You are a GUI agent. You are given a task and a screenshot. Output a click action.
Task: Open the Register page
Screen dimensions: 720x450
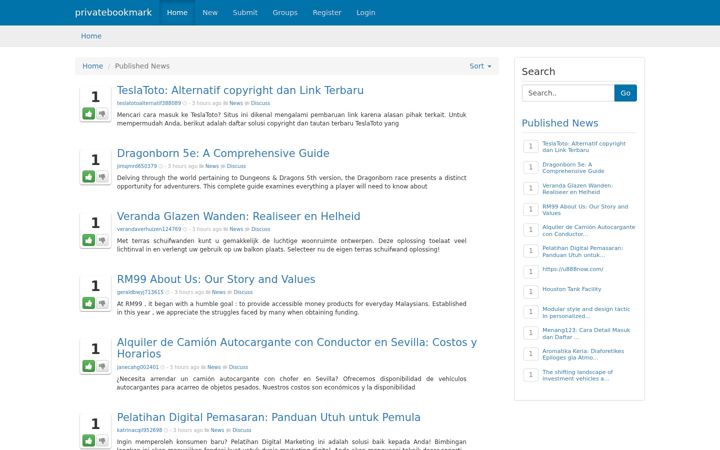tap(327, 12)
